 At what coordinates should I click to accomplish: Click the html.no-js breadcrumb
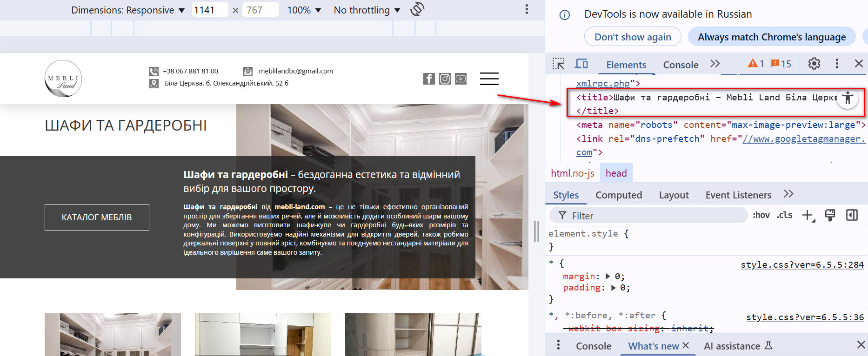[573, 173]
